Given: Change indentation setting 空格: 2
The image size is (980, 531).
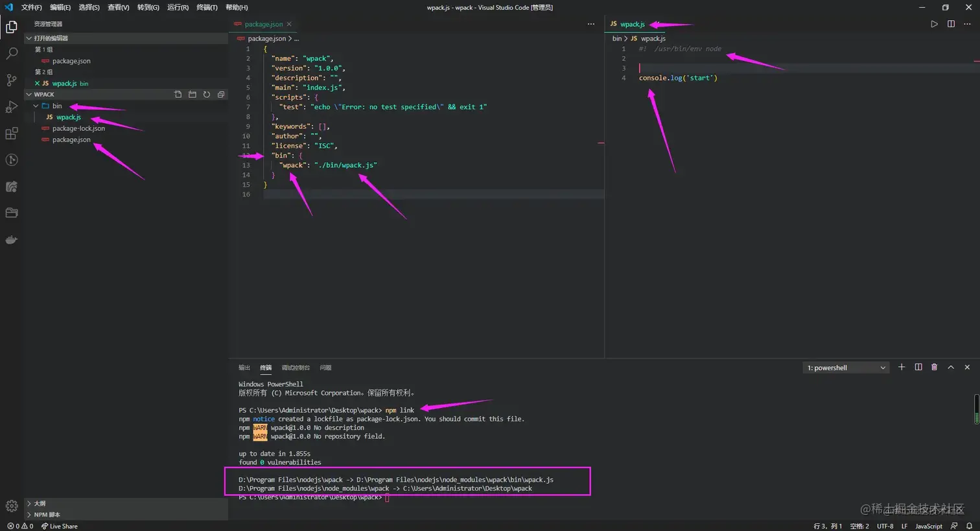Looking at the screenshot, I should tap(859, 526).
